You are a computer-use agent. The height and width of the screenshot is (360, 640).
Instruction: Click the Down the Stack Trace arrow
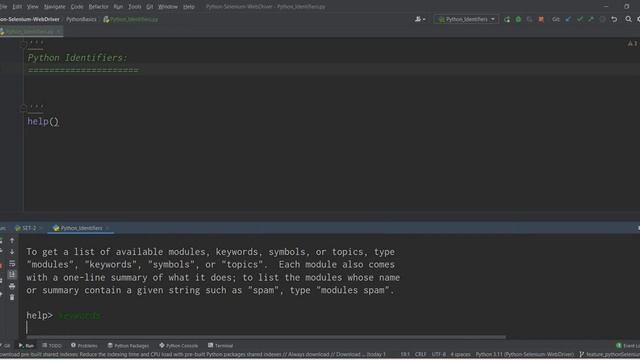12,252
